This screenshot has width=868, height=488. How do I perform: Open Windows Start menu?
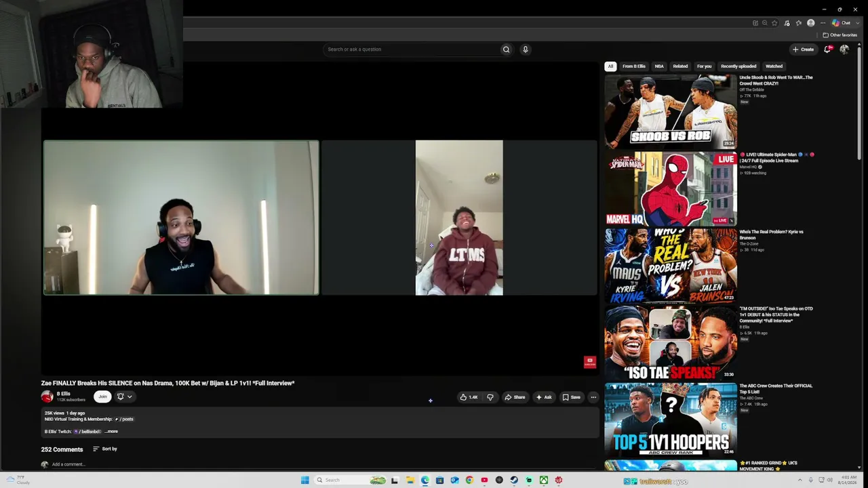(305, 481)
